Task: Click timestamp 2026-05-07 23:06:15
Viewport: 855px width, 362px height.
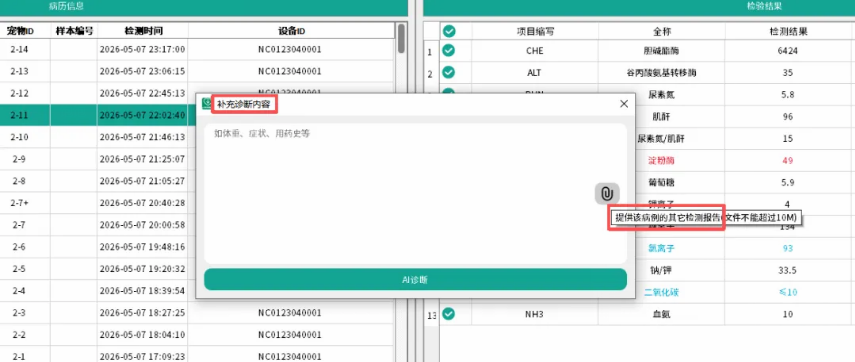Action: 142,71
